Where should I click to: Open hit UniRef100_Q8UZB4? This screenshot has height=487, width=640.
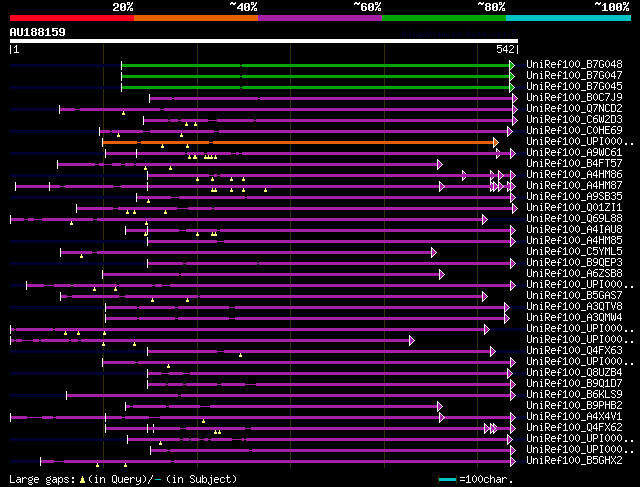tap(574, 373)
